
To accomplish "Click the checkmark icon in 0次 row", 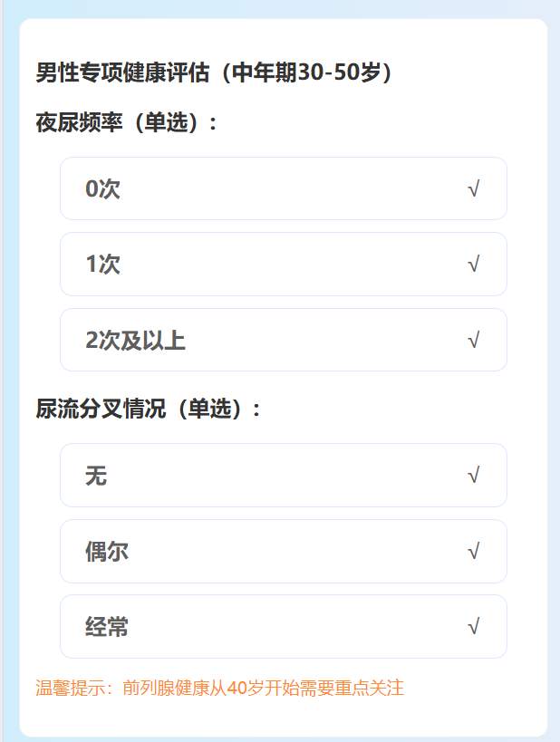I will tap(474, 188).
